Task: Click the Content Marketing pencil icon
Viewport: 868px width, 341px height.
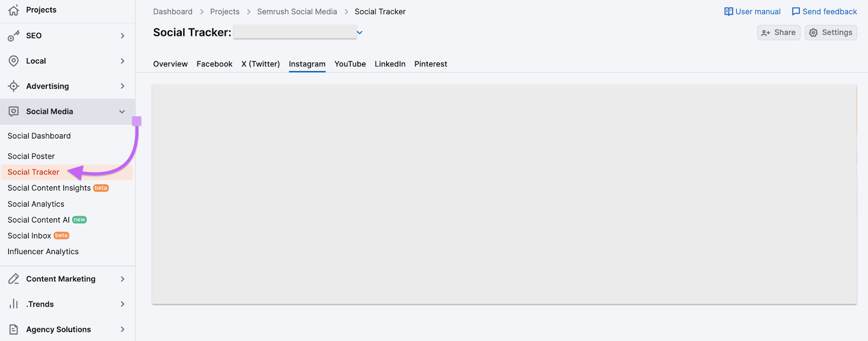Action: [14, 279]
